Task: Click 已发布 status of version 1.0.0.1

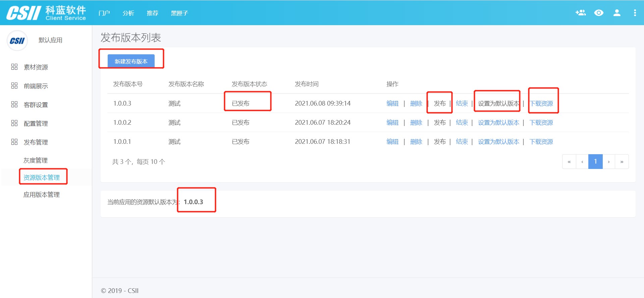Action: (240, 141)
